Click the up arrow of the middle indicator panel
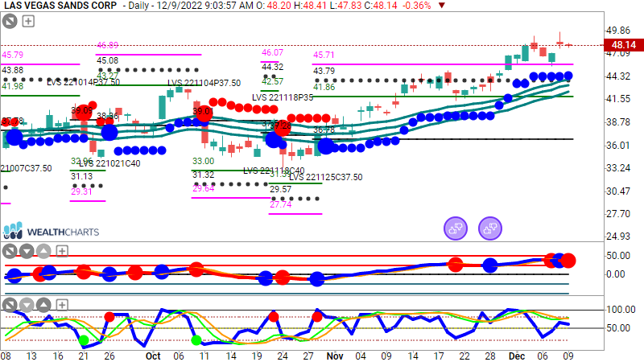Image resolution: width=644 pixels, height=362 pixels. (43, 251)
